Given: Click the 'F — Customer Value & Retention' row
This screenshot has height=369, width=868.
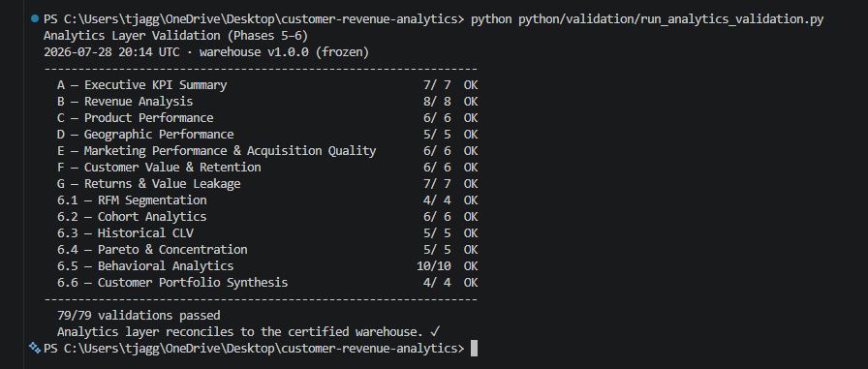Looking at the screenshot, I should (267, 168).
